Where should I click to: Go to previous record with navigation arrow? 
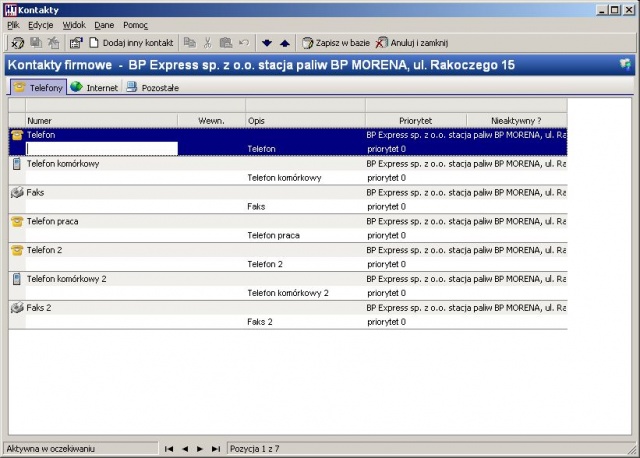tap(185, 449)
